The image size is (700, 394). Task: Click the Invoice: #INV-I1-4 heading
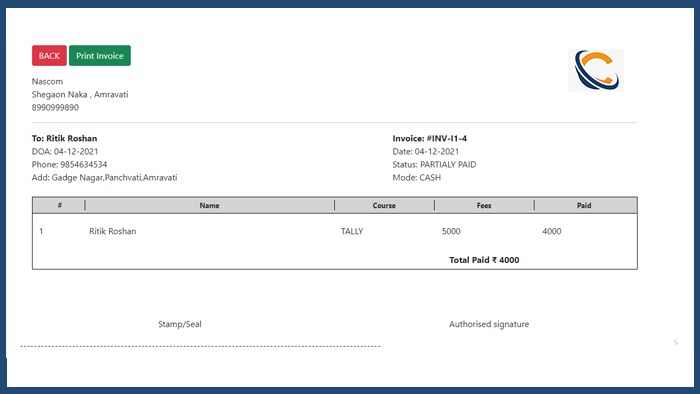point(429,138)
